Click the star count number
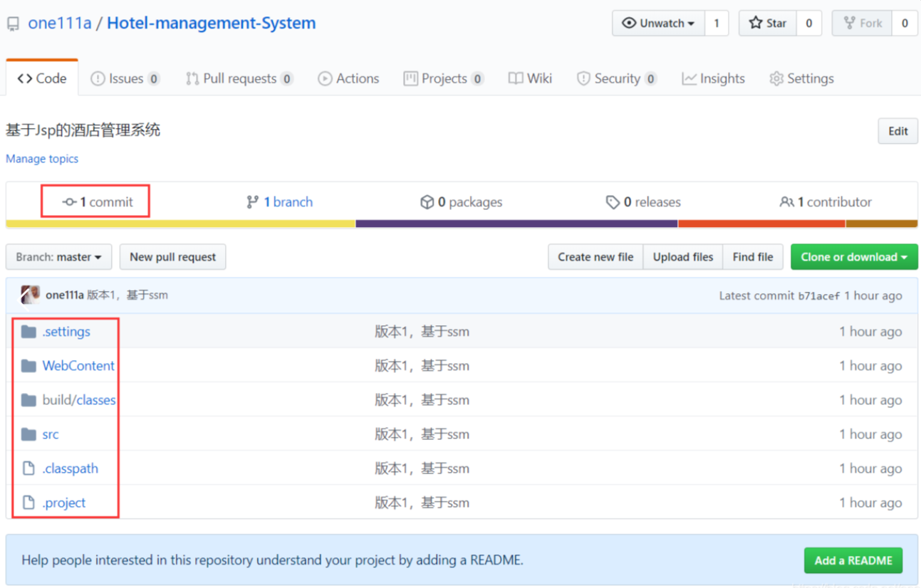The width and height of the screenshot is (921, 588). point(809,23)
